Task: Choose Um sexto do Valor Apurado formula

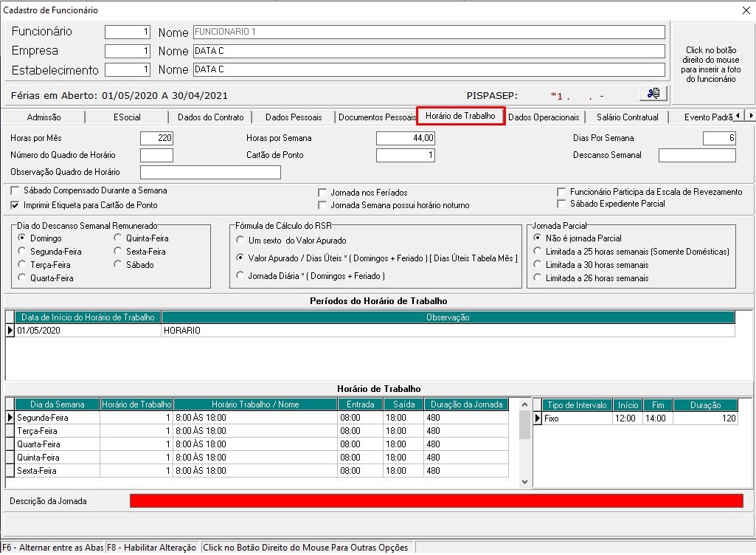Action: [x=240, y=240]
